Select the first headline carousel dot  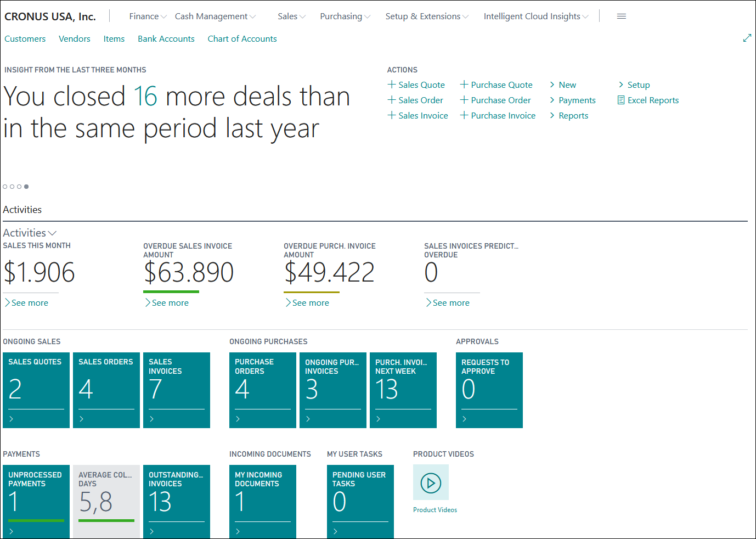click(5, 187)
